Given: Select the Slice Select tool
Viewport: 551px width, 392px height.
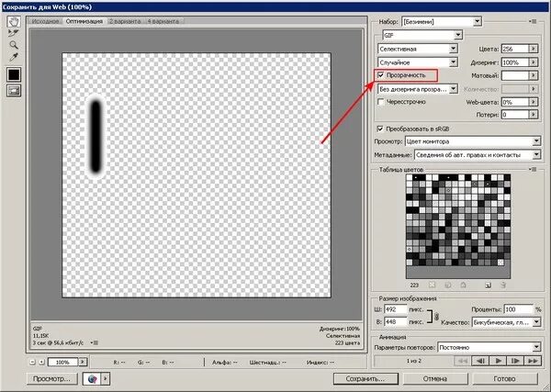Looking at the screenshot, I should pos(14,33).
